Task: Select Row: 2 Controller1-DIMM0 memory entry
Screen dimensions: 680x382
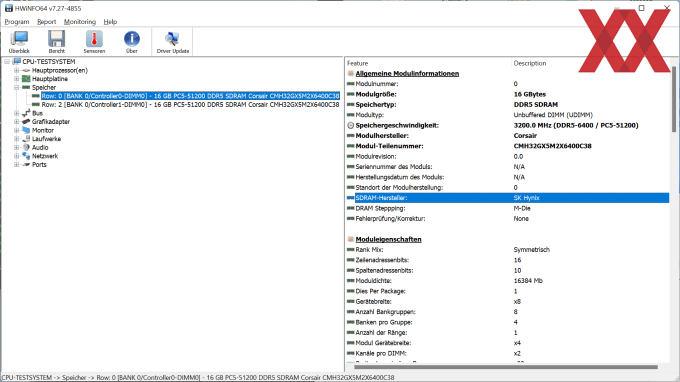Action: click(190, 104)
